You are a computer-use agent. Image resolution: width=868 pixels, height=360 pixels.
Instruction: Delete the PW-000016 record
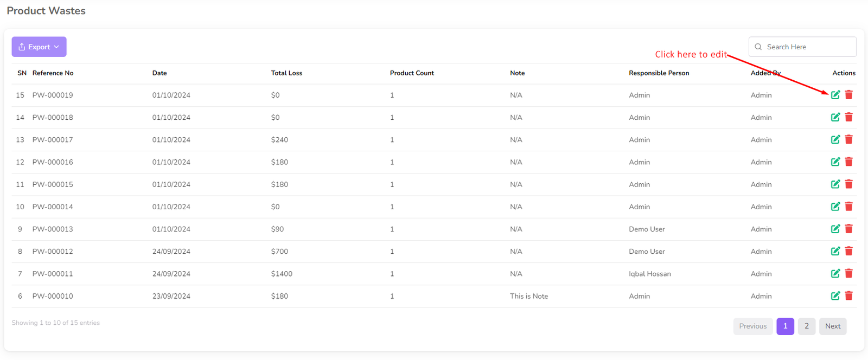pyautogui.click(x=848, y=162)
